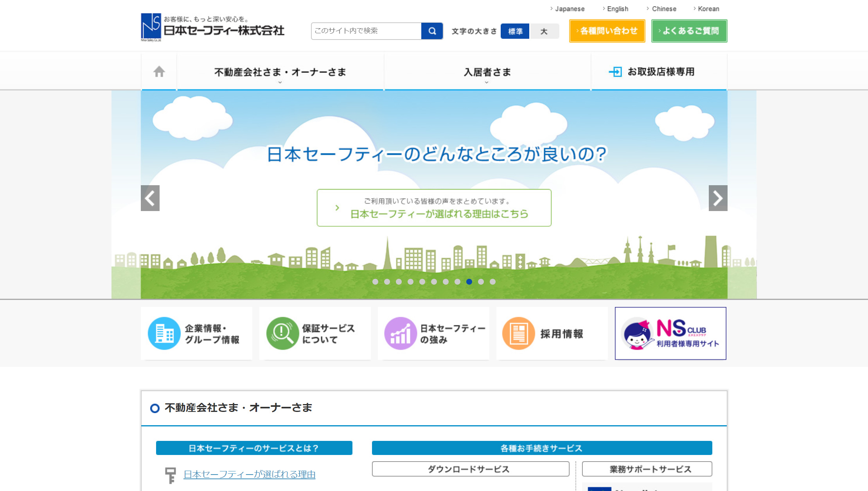Click the site search input field
This screenshot has width=868, height=491.
pos(366,31)
